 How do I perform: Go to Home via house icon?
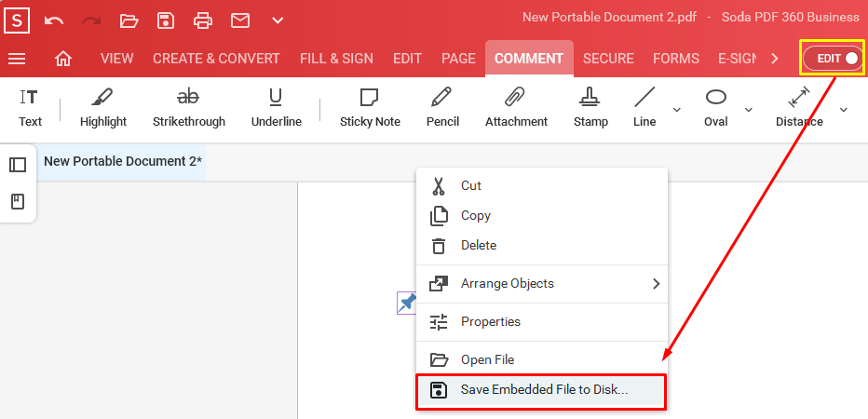[x=63, y=59]
